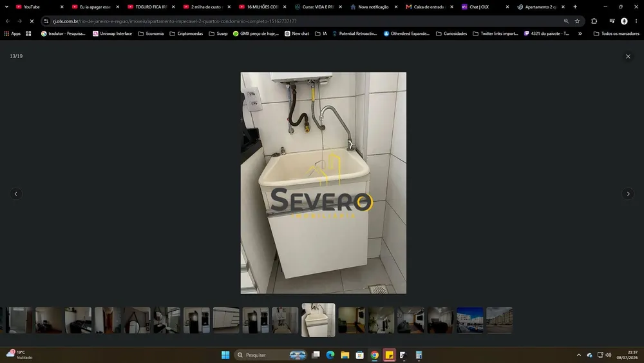Image resolution: width=644 pixels, height=363 pixels.
Task: Open Sticky Notes from the taskbar
Action: [x=390, y=355]
